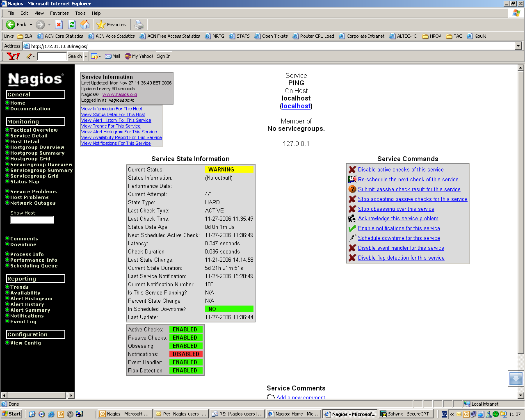
Task: Open Tactical Overview in the sidebar
Action: (34, 130)
